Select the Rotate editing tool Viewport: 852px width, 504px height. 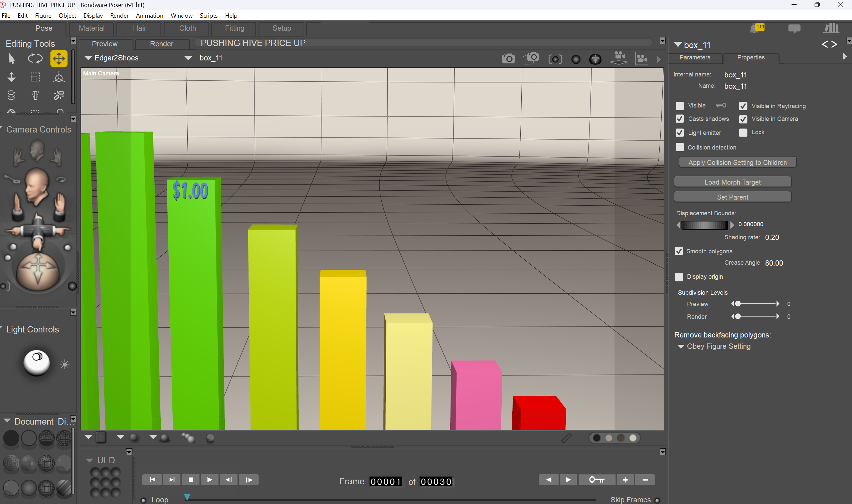35,59
